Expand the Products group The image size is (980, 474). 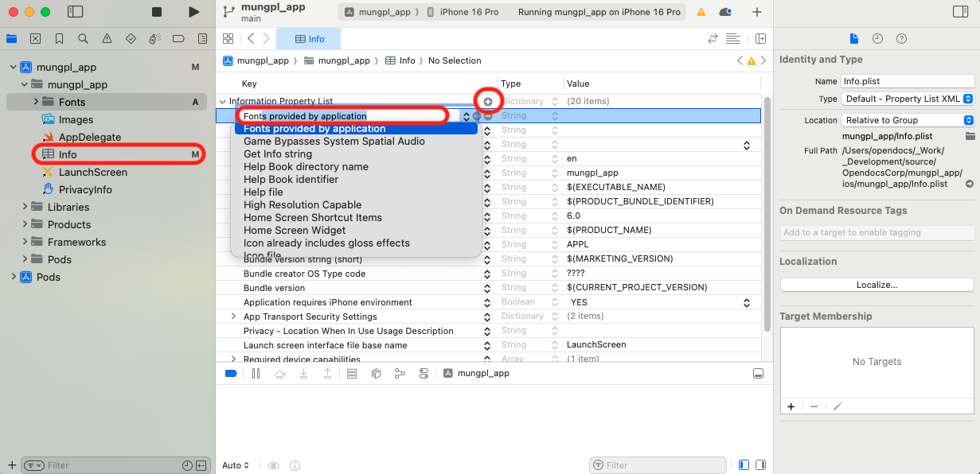(x=24, y=224)
